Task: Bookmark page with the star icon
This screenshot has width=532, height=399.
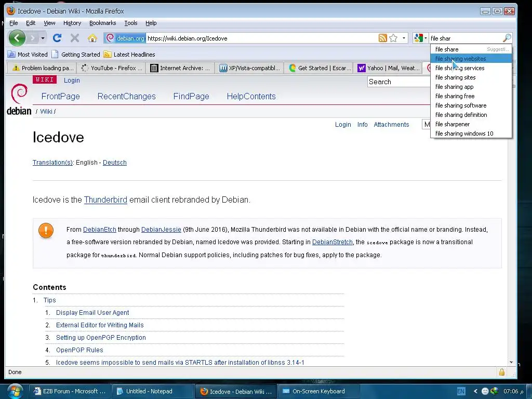Action: [x=393, y=38]
